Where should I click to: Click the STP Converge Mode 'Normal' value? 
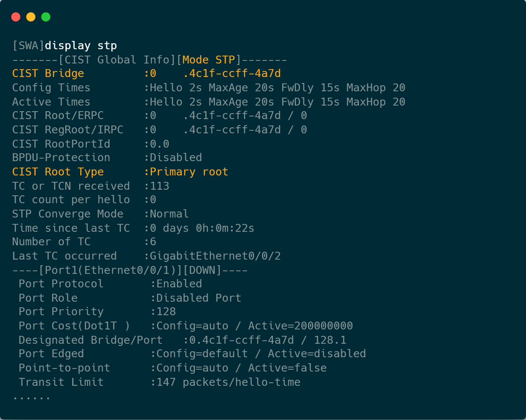click(x=169, y=214)
